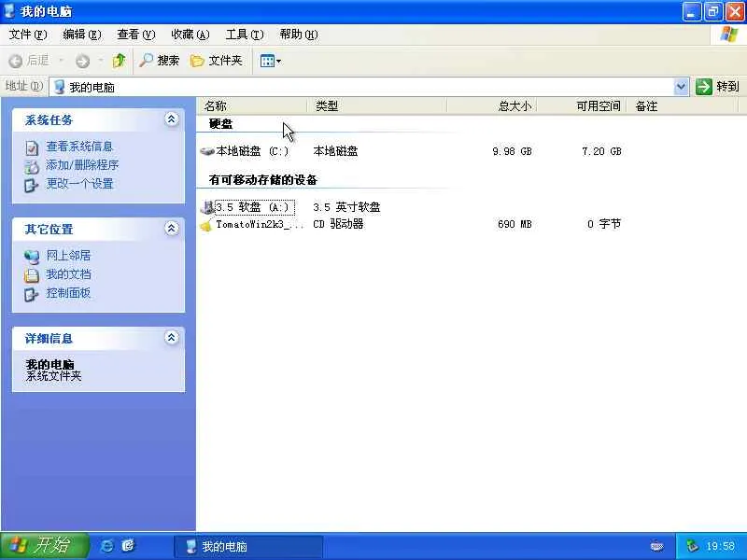Click the Add/Remove Programs icon
This screenshot has height=560, width=747.
[x=32, y=166]
